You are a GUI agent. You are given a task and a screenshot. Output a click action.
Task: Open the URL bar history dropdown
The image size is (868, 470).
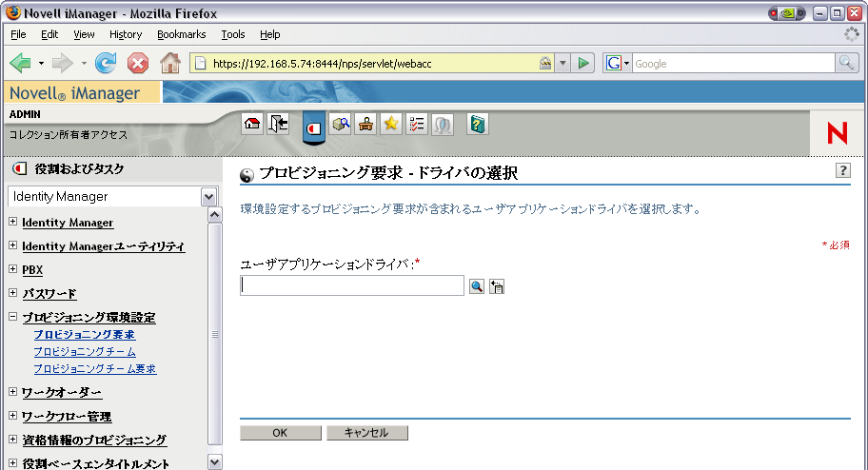tap(562, 63)
